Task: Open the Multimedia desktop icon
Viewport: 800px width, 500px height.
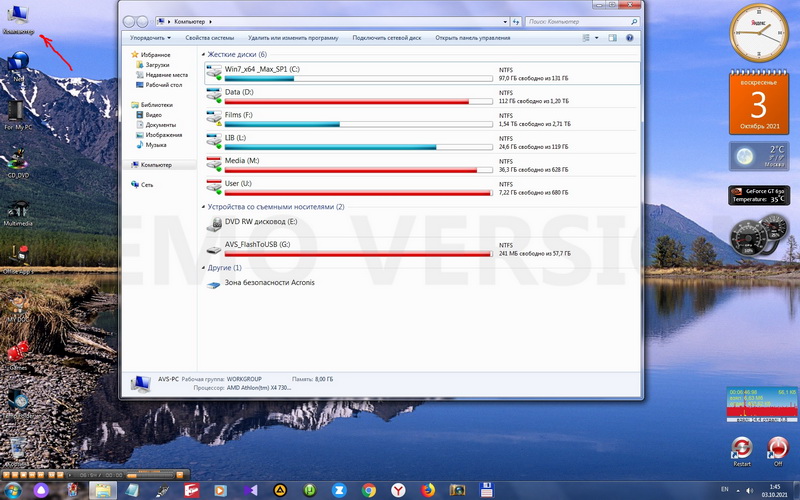Action: [x=18, y=212]
